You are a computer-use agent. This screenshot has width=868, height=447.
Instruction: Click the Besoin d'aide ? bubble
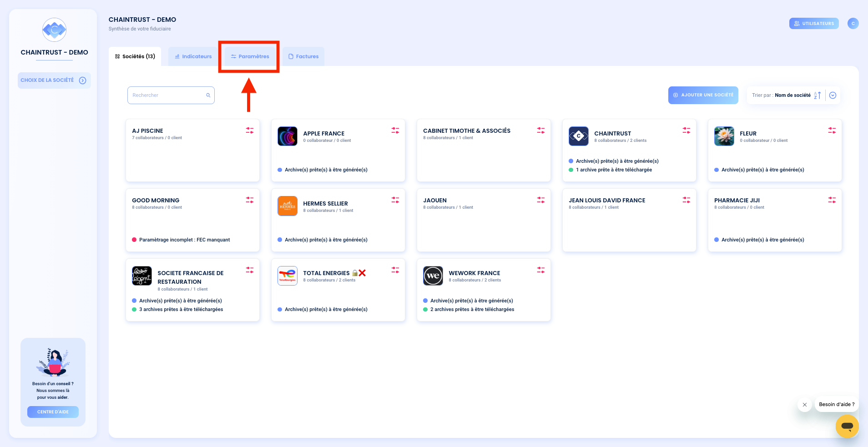coord(837,404)
